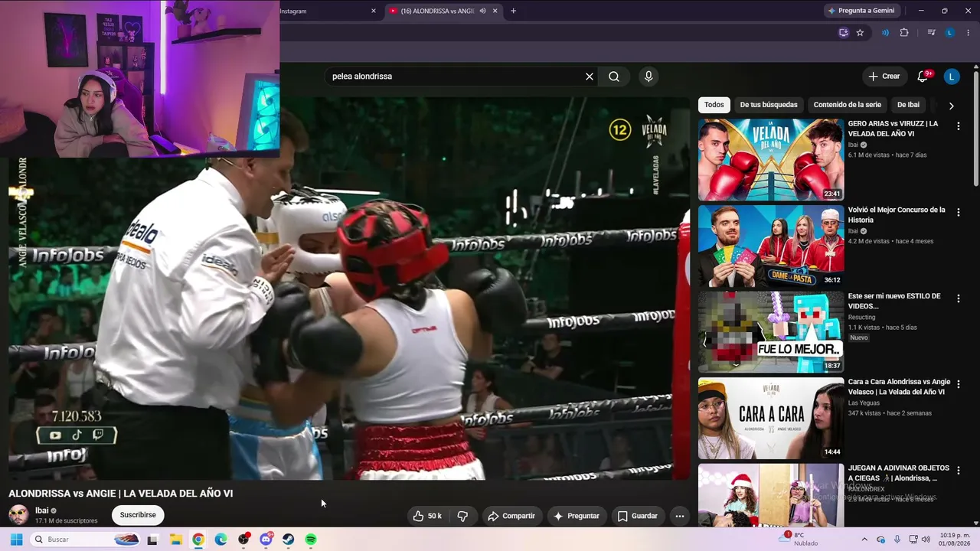Click the Preguntar button

tap(576, 516)
